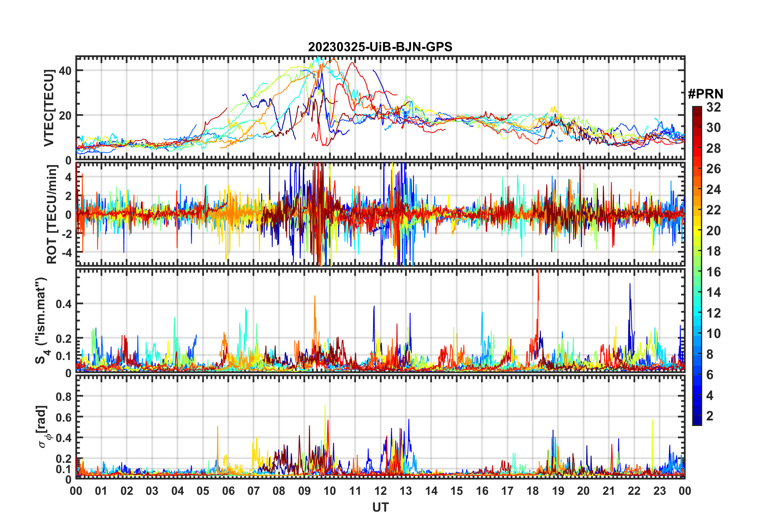Screen dimensions: 761x532
Task: Click the tall red S4 spike after 18 UT
Action: click(x=538, y=280)
